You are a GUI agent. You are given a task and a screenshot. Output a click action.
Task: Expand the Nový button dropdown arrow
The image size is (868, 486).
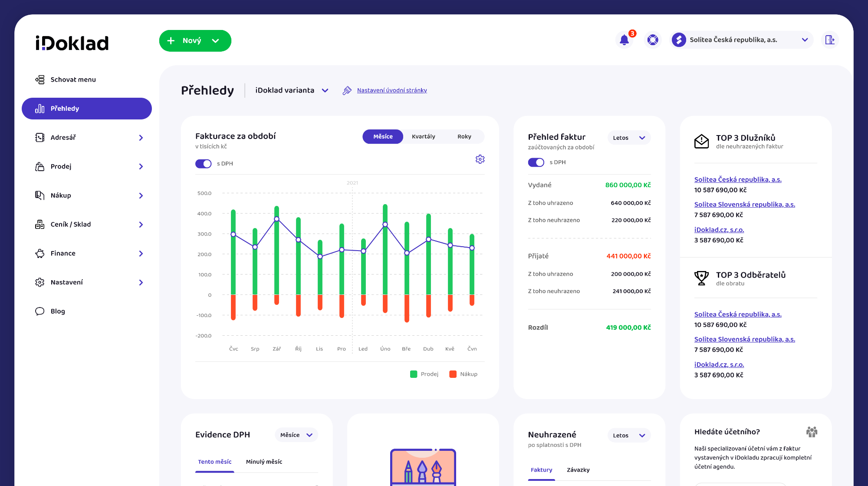pyautogui.click(x=216, y=41)
